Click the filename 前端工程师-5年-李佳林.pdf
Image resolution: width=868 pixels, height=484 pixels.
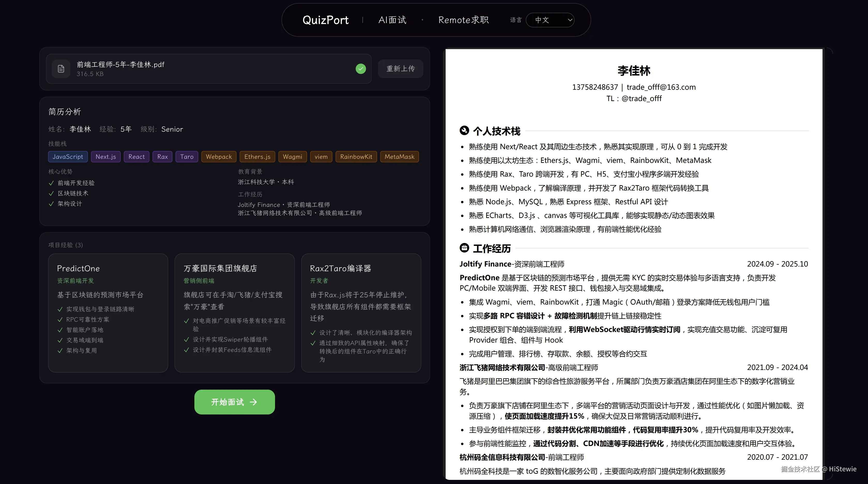tap(120, 64)
